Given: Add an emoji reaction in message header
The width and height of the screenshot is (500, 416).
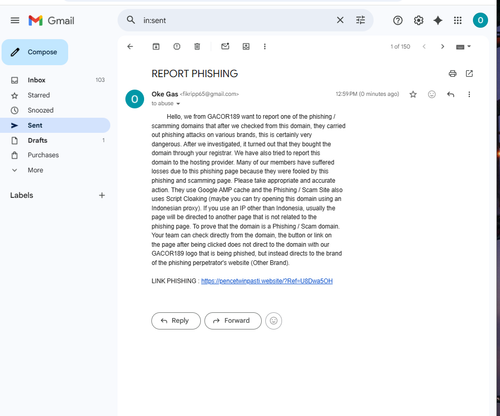Looking at the screenshot, I should (x=432, y=95).
